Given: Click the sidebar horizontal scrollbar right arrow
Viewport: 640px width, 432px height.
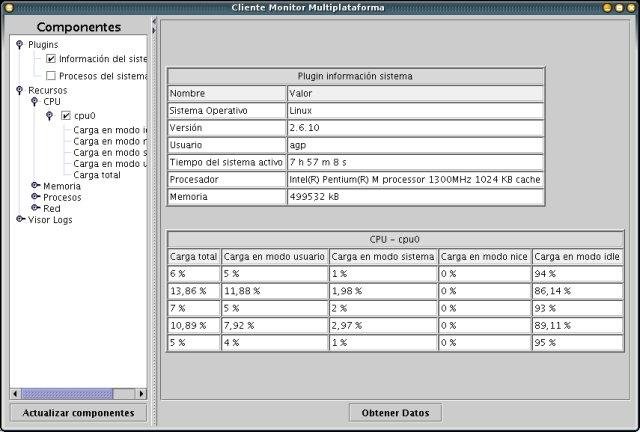Looking at the screenshot, I should [x=141, y=394].
